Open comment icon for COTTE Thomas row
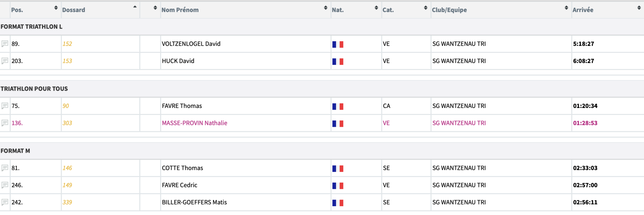The width and height of the screenshot is (644, 215). tap(5, 168)
